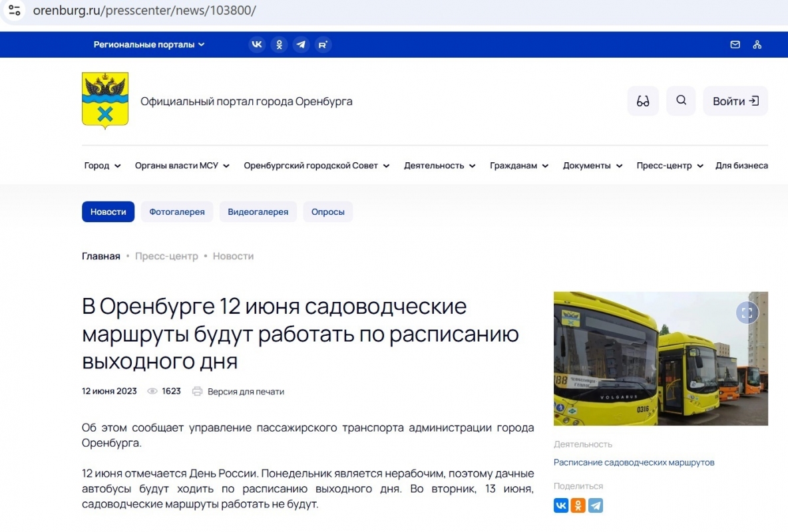
Task: Share article via Telegram below image
Action: [x=596, y=505]
